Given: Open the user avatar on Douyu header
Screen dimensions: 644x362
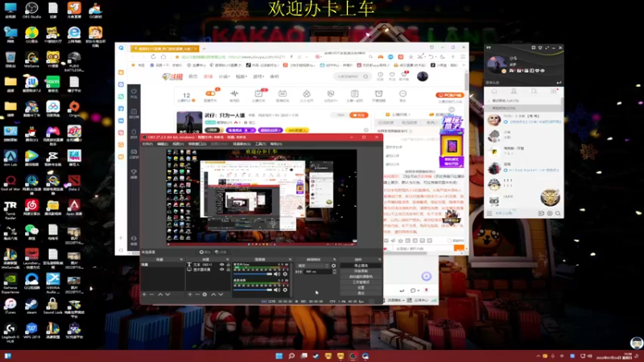Looking at the screenshot, I should (422, 76).
